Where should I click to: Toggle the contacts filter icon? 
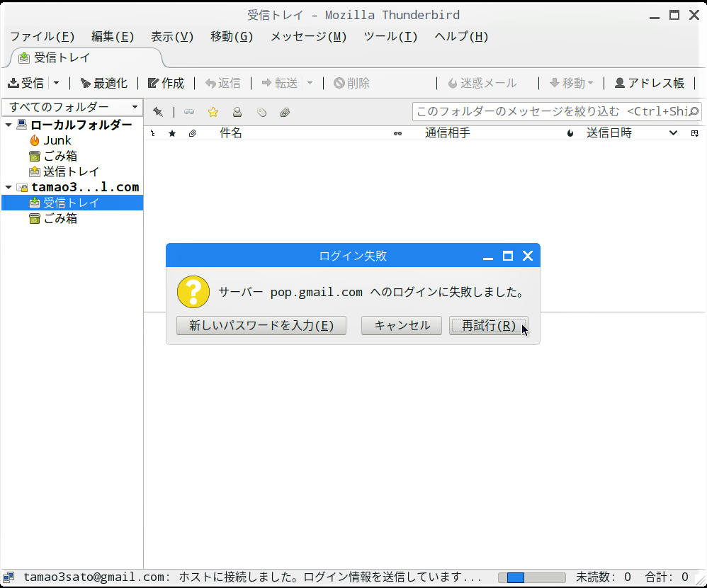pos(237,112)
